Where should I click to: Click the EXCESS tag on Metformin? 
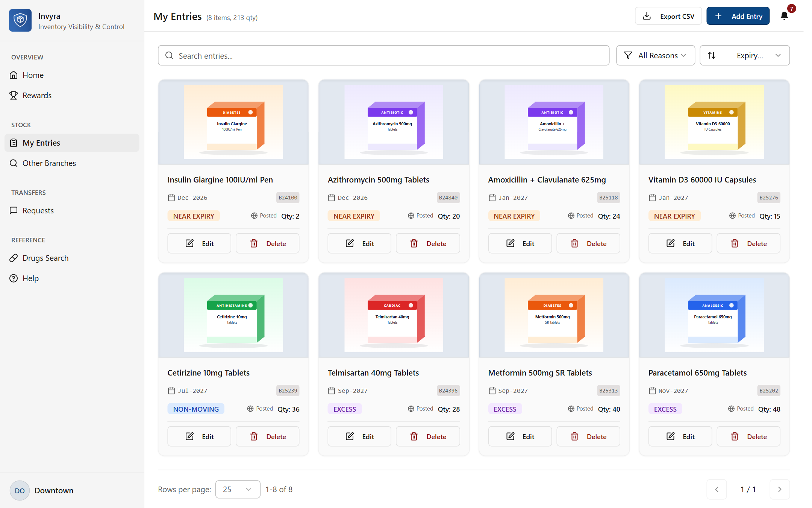[x=505, y=409]
